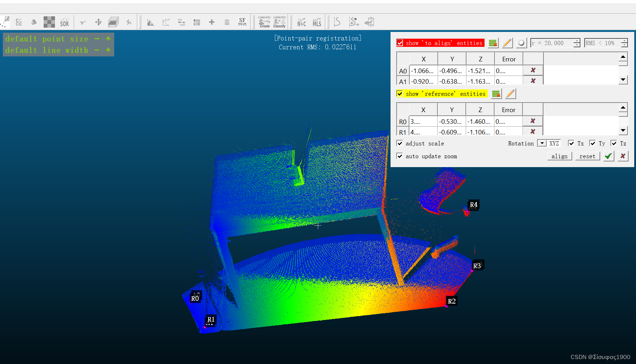Confirm registration with green checkmark
The width and height of the screenshot is (636, 364).
click(609, 156)
